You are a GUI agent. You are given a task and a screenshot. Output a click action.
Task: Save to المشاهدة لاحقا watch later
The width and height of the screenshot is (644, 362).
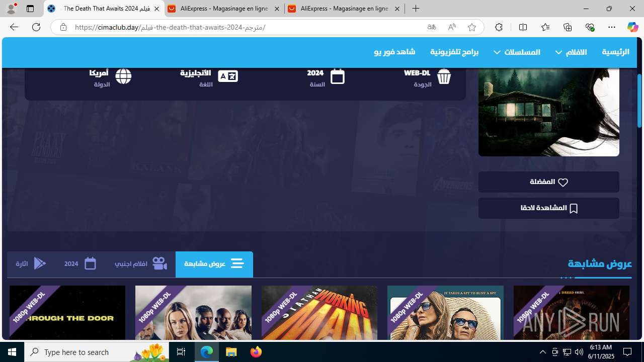[549, 208]
